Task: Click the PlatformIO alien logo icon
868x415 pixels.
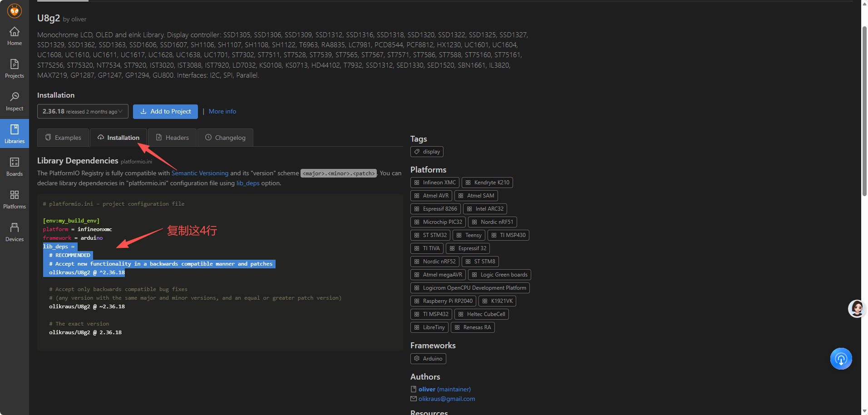Action: [15, 10]
